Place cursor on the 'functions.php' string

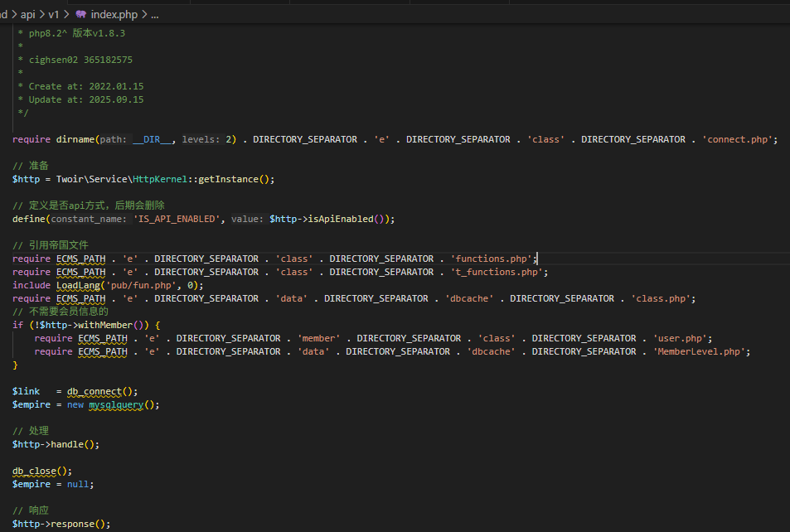(x=492, y=259)
